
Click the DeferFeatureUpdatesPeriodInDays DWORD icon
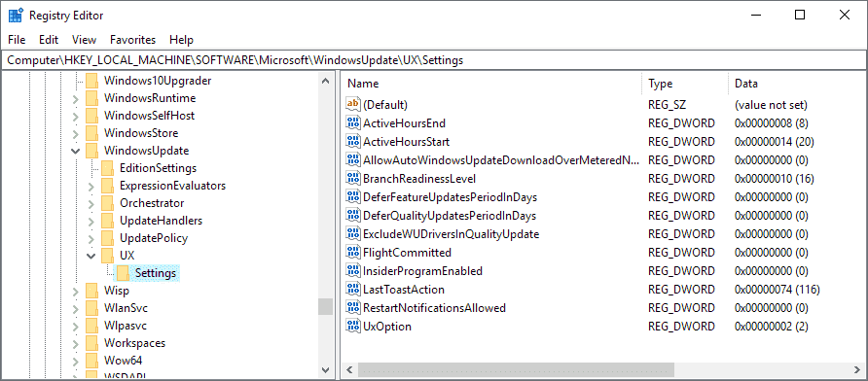pyautogui.click(x=352, y=196)
